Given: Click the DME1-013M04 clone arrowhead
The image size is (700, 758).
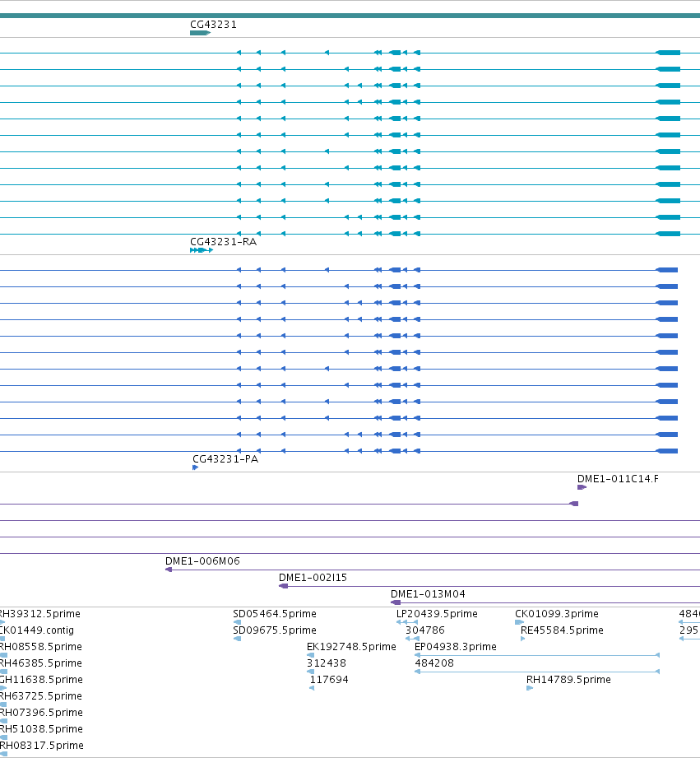Looking at the screenshot, I should [x=396, y=602].
